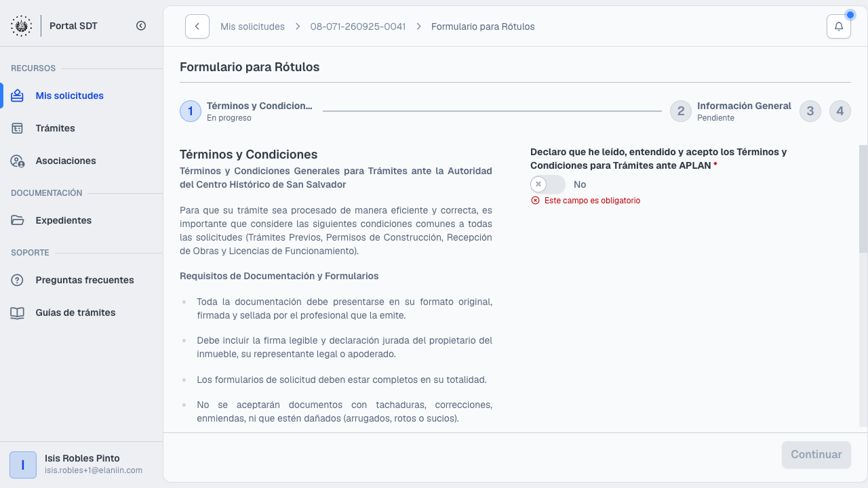
Task: Click the 'En progreso' step status
Action: (x=229, y=118)
